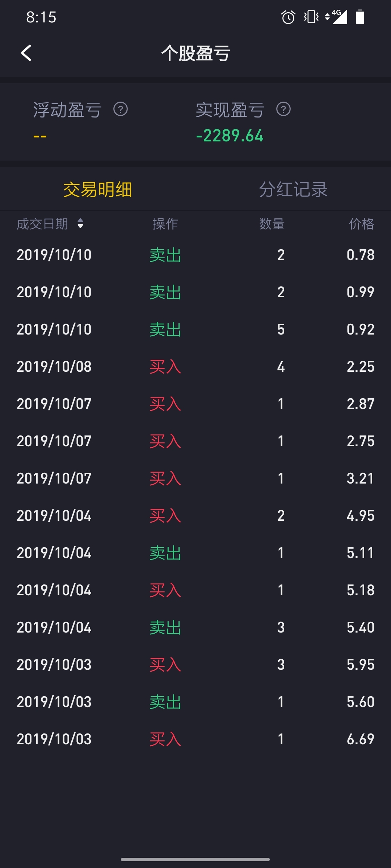Select 买入 row priced 3.21
The width and height of the screenshot is (391, 868).
click(195, 478)
